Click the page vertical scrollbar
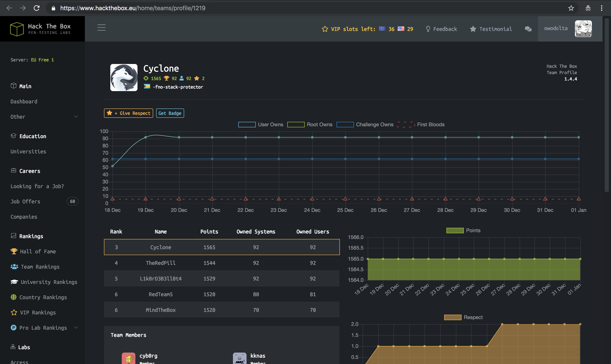 606,104
